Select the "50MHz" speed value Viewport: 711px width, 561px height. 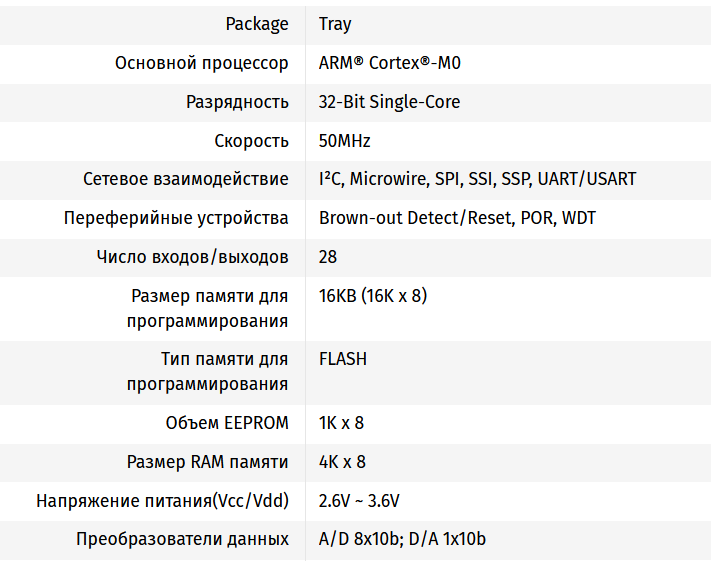pos(345,141)
